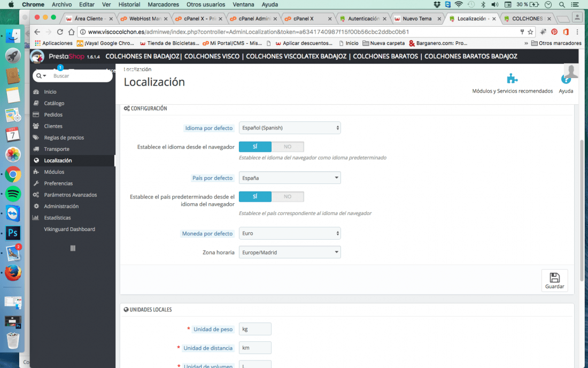Set idioma desde el navegador to SÍ

click(x=255, y=147)
